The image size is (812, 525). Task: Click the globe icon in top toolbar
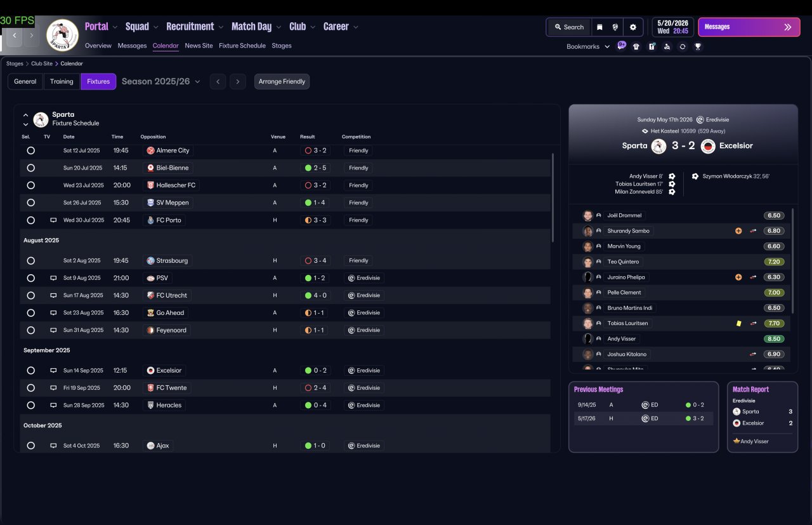tap(615, 27)
